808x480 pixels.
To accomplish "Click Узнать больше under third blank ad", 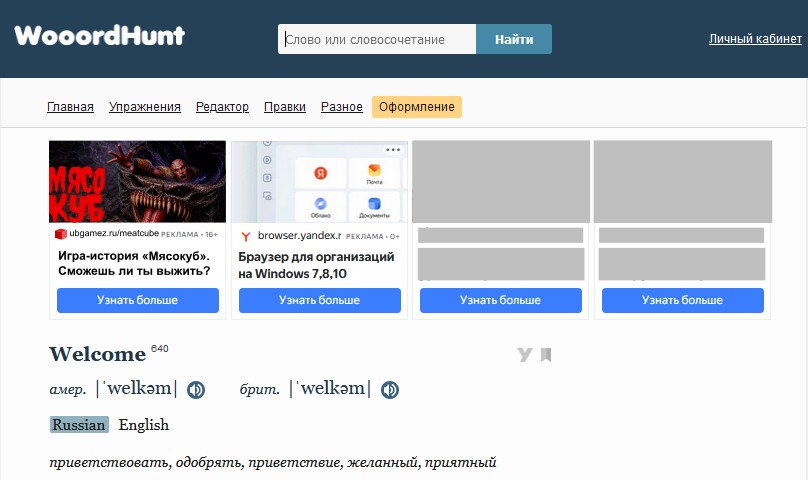I will 500,300.
